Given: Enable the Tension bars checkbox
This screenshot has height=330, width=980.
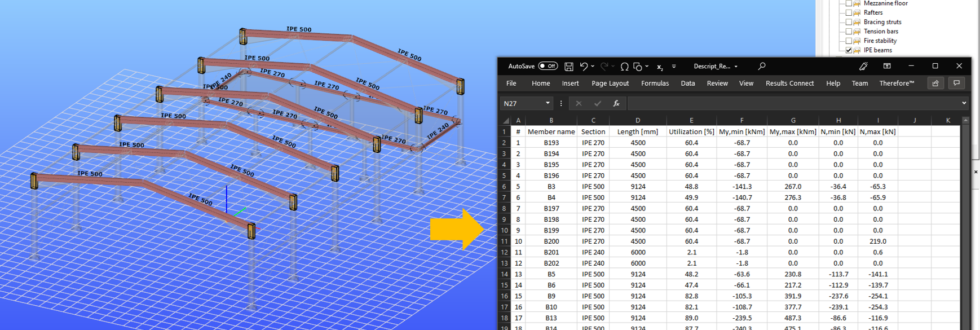Looking at the screenshot, I should [849, 32].
